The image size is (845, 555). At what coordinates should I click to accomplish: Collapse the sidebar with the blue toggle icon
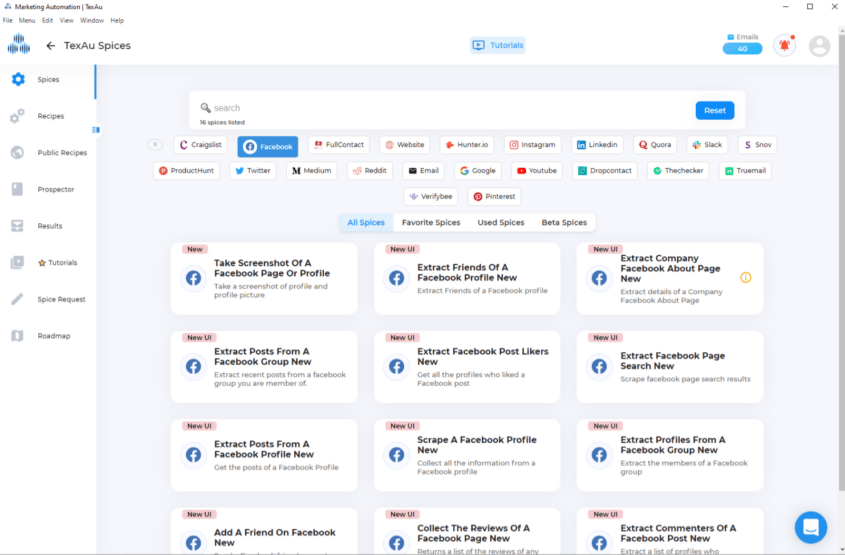point(96,130)
